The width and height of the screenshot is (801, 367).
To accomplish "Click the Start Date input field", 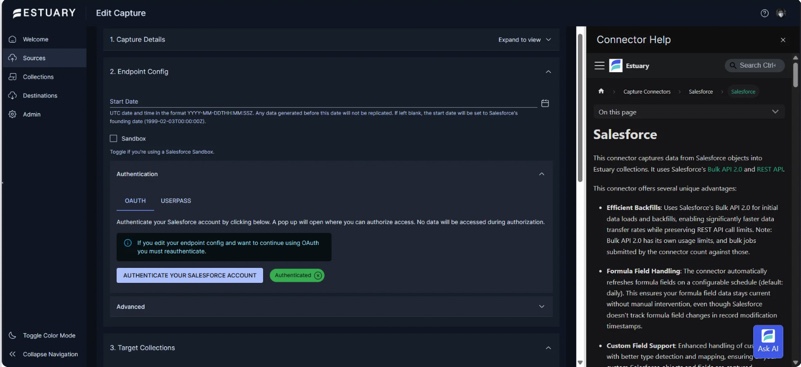I will [x=323, y=102].
